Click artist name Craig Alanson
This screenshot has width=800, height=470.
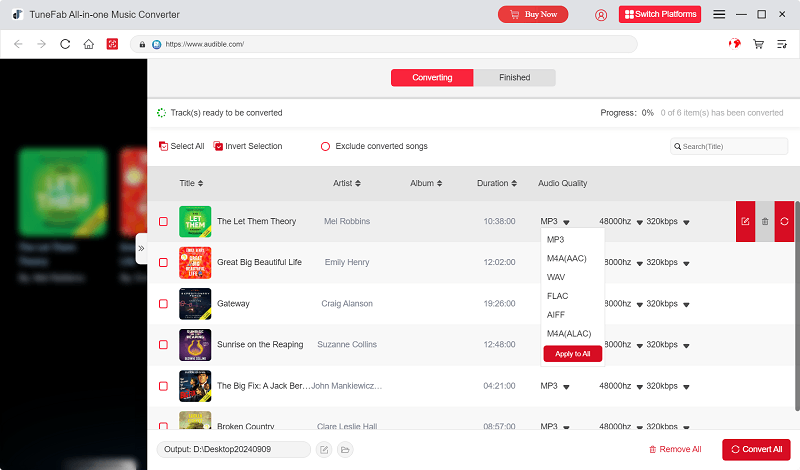click(x=347, y=304)
